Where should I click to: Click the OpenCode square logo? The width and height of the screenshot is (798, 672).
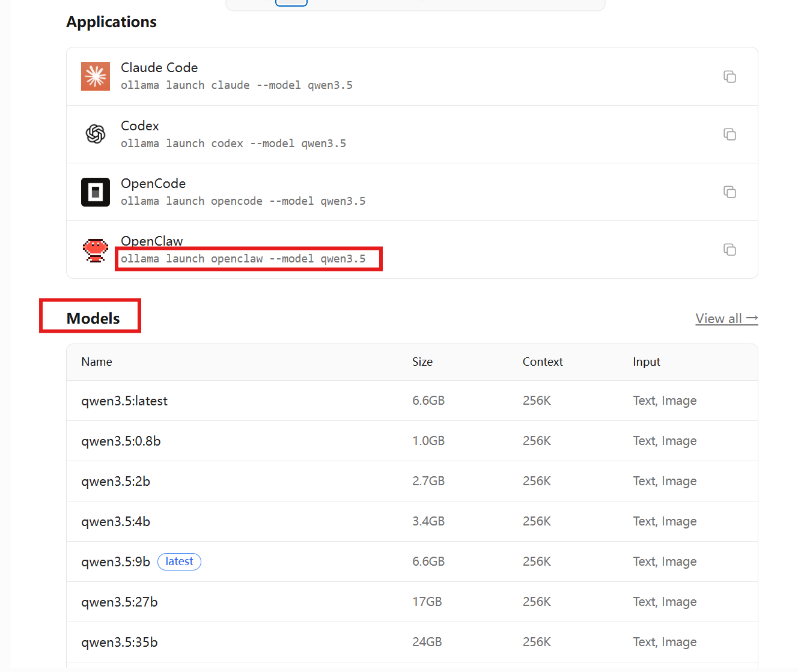96,192
